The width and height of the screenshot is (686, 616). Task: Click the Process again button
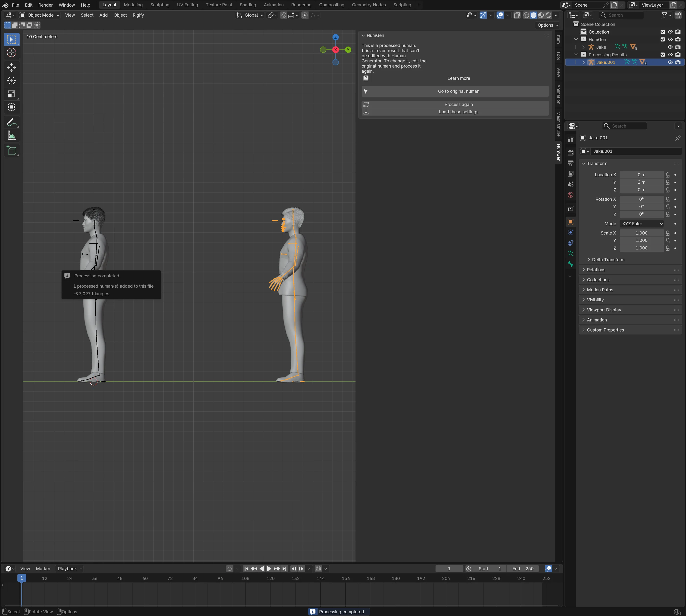pyautogui.click(x=455, y=105)
